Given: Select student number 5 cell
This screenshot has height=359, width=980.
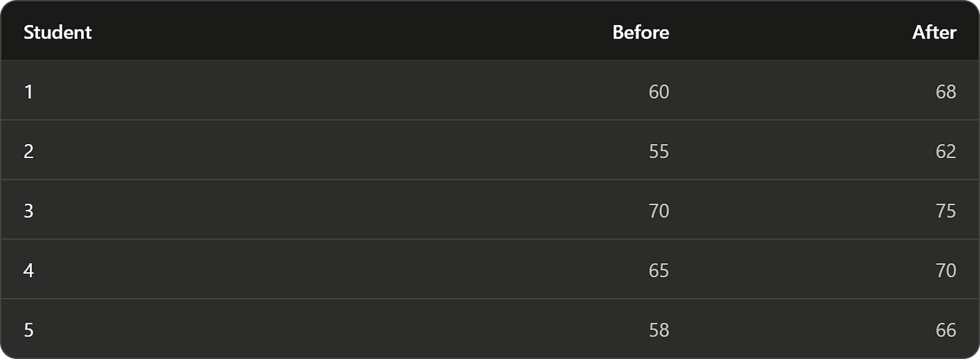Looking at the screenshot, I should [29, 330].
